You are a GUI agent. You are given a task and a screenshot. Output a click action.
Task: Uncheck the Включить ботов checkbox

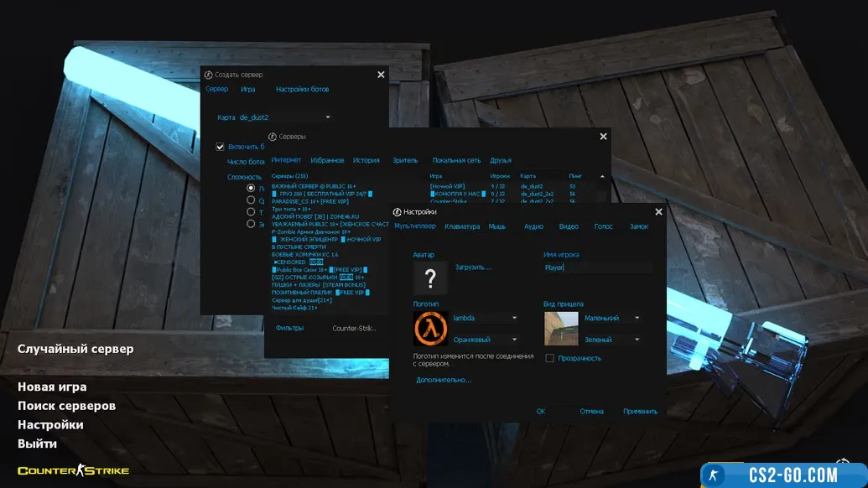coord(220,147)
